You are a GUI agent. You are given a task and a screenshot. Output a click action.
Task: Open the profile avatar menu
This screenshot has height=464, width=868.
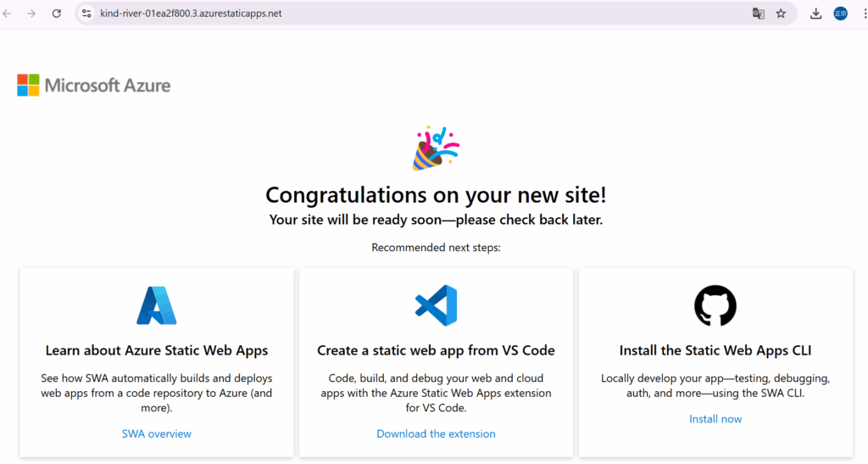pyautogui.click(x=840, y=14)
